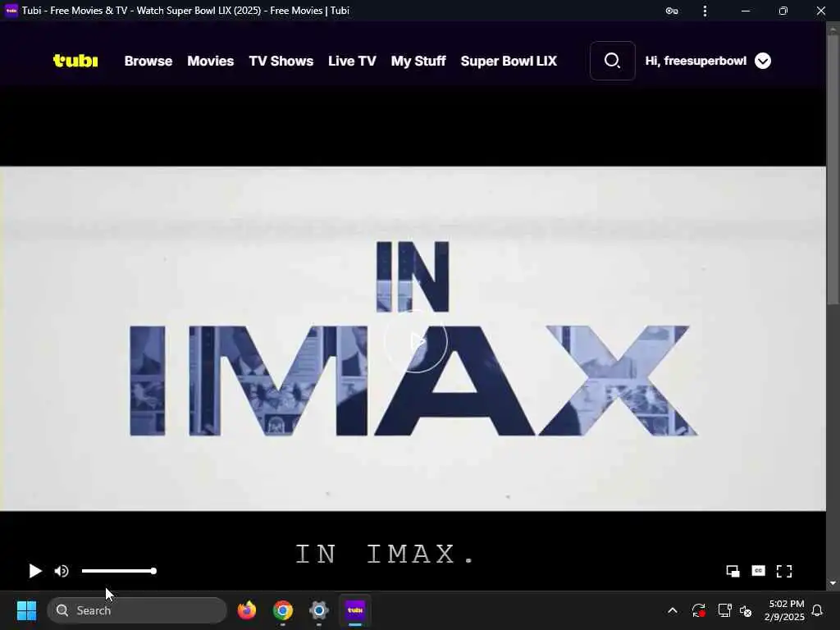Open the clock and date panel
This screenshot has height=630, width=840.
[x=785, y=610]
